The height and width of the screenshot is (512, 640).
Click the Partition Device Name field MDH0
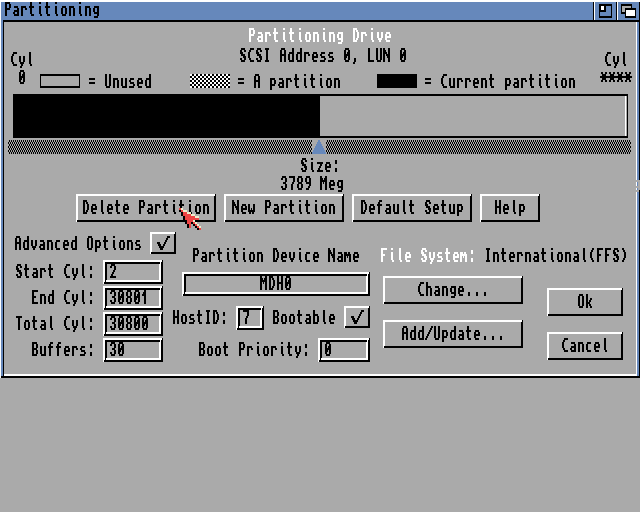pos(275,284)
